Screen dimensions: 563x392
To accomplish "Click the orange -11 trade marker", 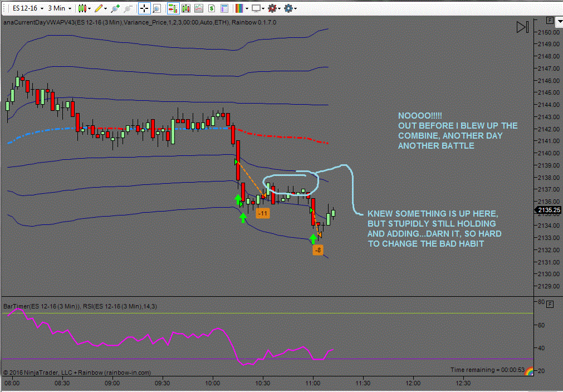I will [x=263, y=214].
